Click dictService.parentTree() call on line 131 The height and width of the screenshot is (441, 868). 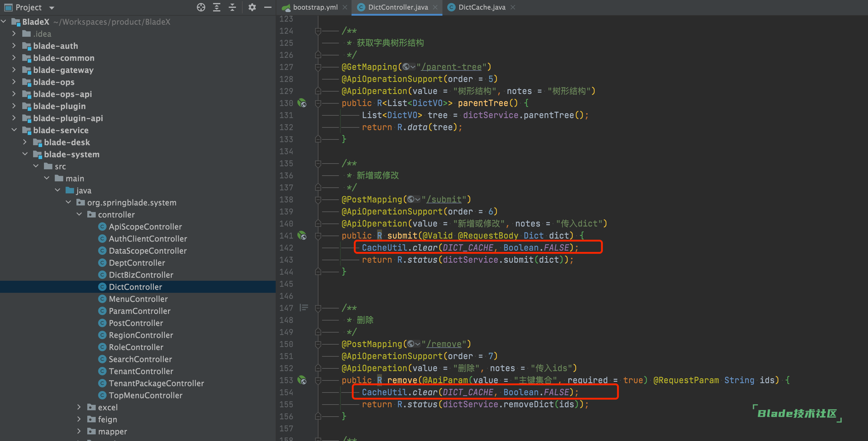(x=523, y=115)
